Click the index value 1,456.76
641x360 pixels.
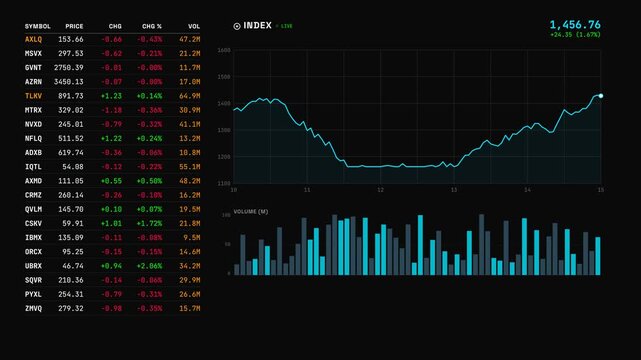[575, 25]
